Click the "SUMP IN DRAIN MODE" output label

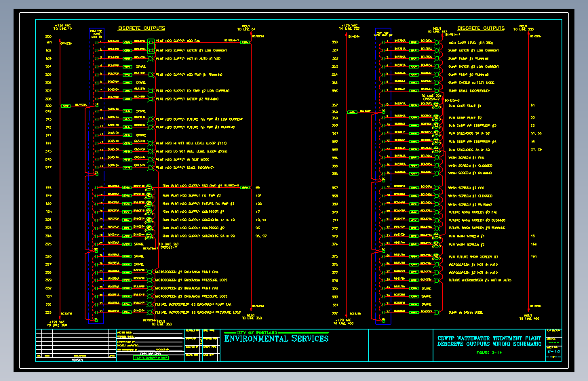coord(466,313)
